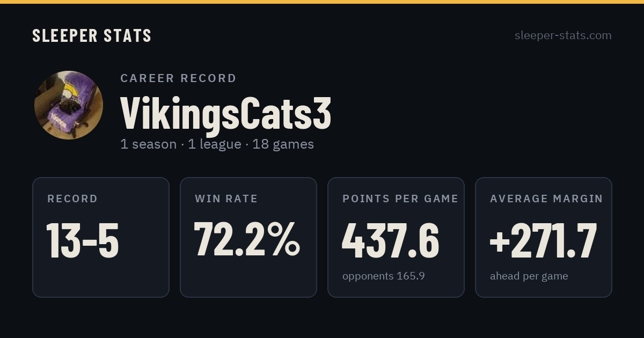
Task: Click the opponents 165.9 subtext
Action: [x=384, y=276]
